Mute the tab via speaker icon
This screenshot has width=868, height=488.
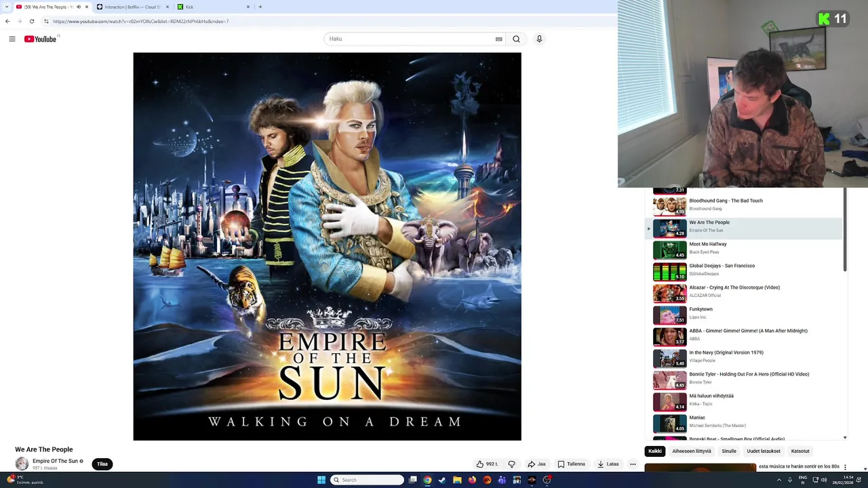click(78, 7)
